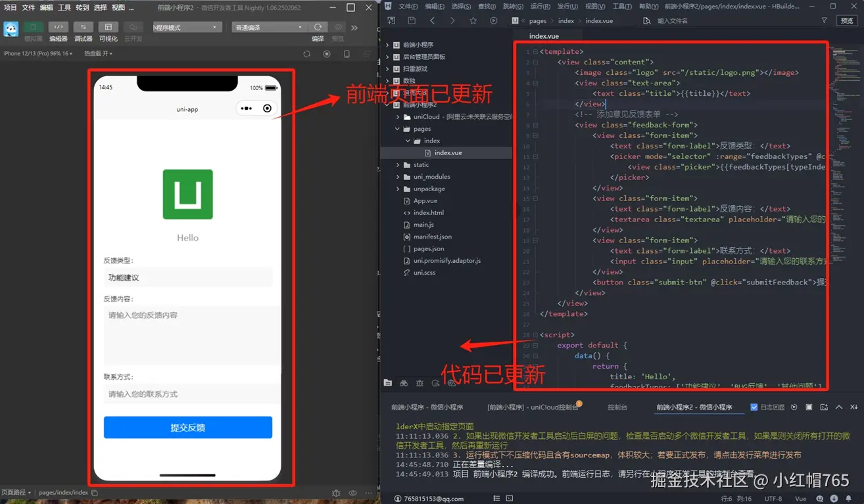Open the project explorer folder icon
This screenshot has height=504, width=864.
pos(388,382)
